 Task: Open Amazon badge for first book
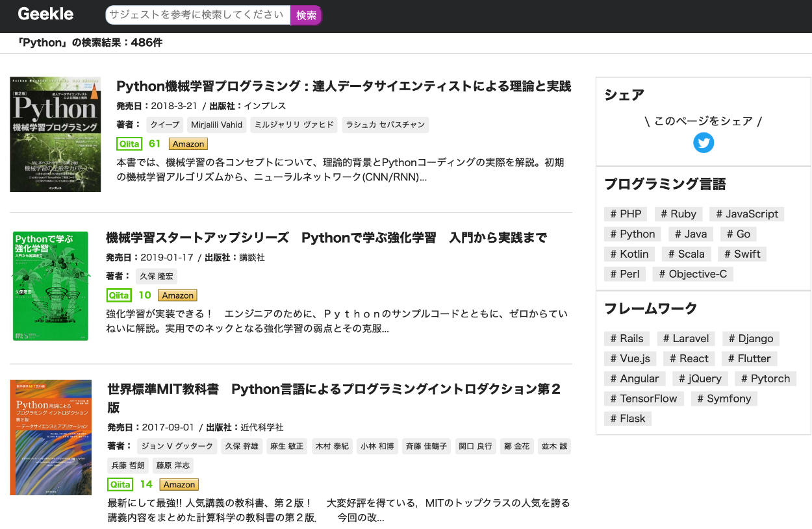tap(188, 144)
